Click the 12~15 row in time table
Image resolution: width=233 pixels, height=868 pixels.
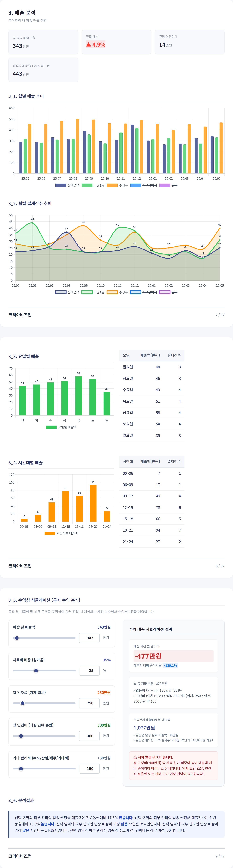[x=152, y=507]
